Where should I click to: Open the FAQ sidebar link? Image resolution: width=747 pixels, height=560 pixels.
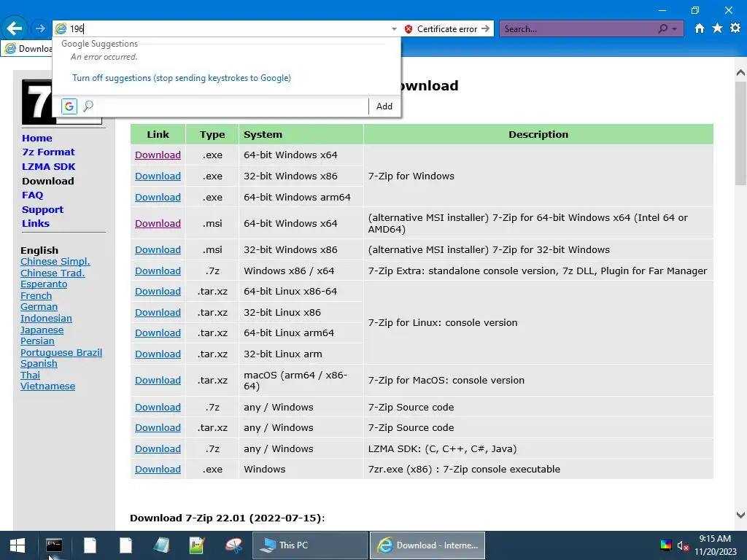click(32, 195)
